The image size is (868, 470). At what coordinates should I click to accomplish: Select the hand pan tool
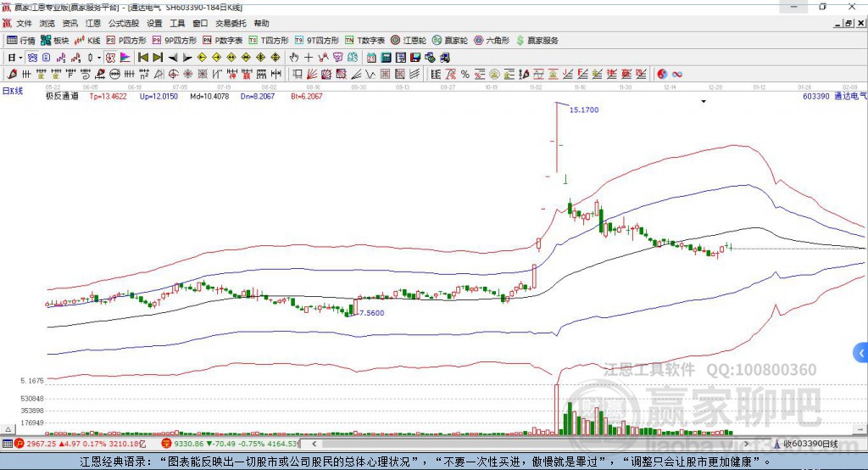point(293,58)
